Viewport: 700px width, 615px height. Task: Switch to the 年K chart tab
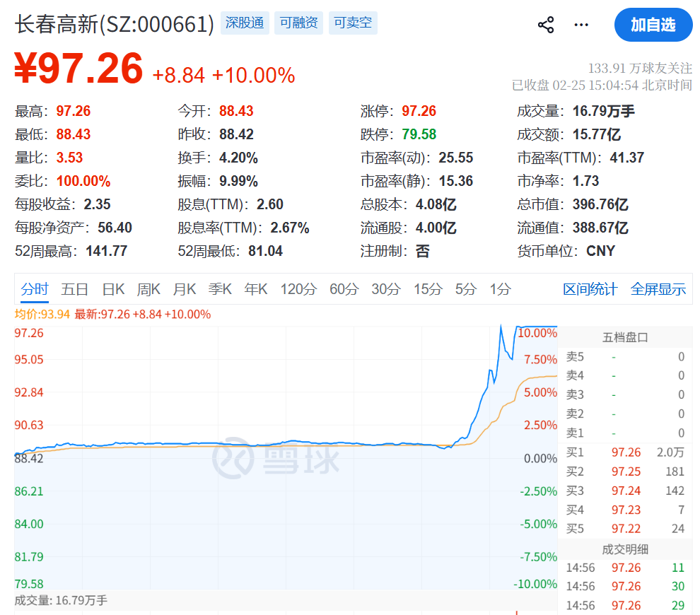click(256, 289)
